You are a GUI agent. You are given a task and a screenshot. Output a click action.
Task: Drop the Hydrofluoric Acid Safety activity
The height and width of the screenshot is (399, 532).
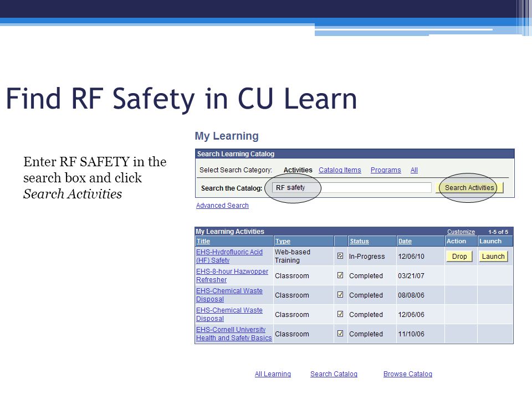click(x=459, y=257)
